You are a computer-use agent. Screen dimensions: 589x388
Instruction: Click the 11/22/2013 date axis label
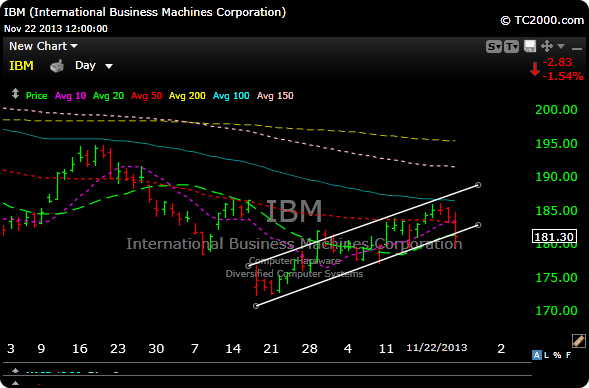[436, 347]
